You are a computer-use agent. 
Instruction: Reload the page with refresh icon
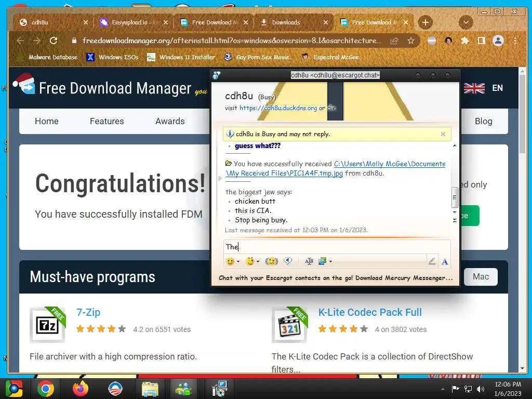(54, 41)
